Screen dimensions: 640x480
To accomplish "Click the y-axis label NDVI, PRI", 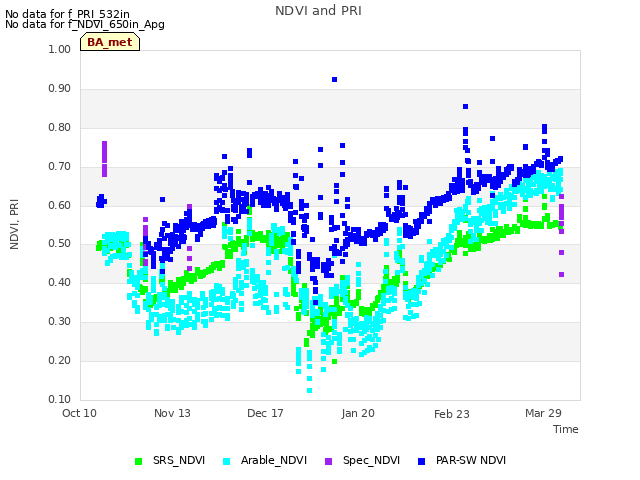I will click(x=14, y=224).
